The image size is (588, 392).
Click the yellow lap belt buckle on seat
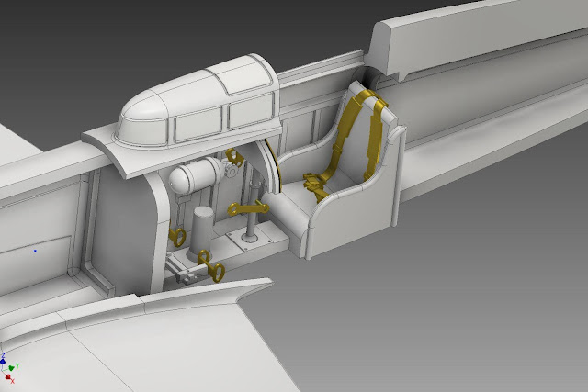pyautogui.click(x=313, y=185)
